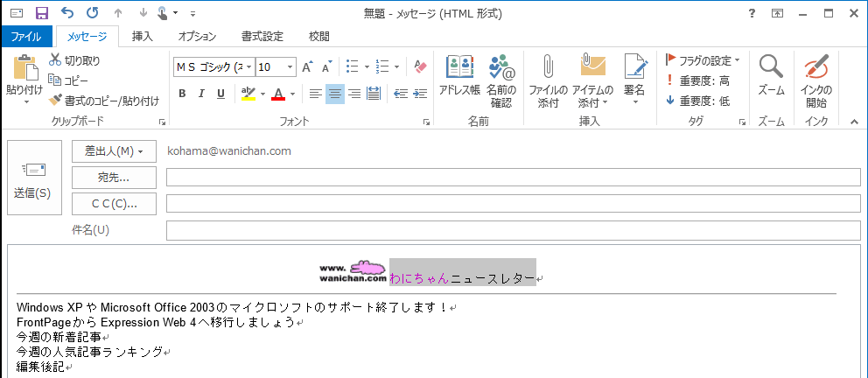Screen dimensions: 868x378
Task: Click the CC(C)... button
Action: [x=114, y=204]
